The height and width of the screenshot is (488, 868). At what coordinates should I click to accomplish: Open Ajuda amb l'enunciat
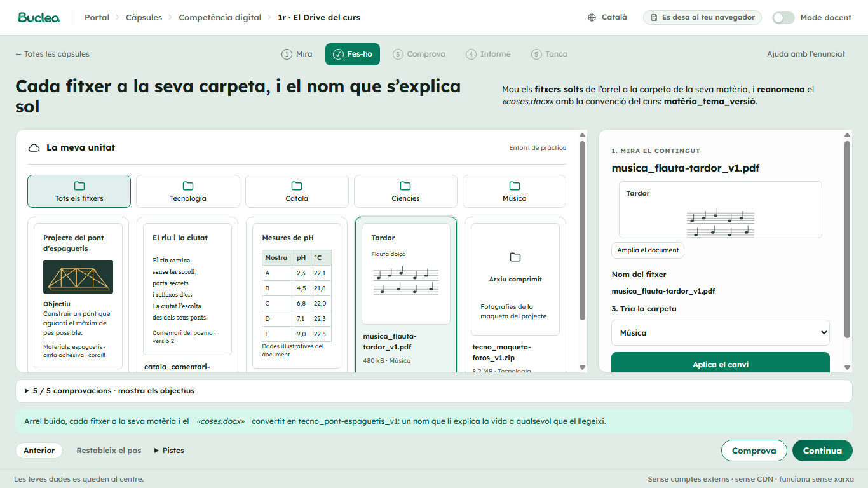[x=806, y=54]
